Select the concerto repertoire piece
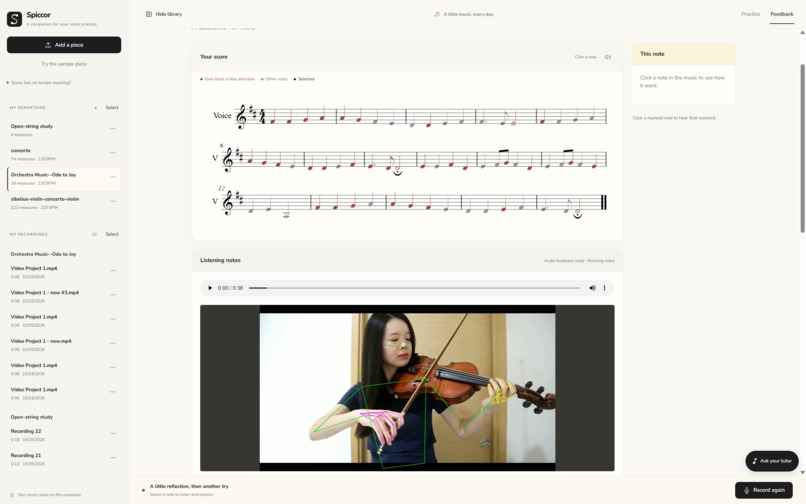This screenshot has width=806, height=504. tap(57, 154)
